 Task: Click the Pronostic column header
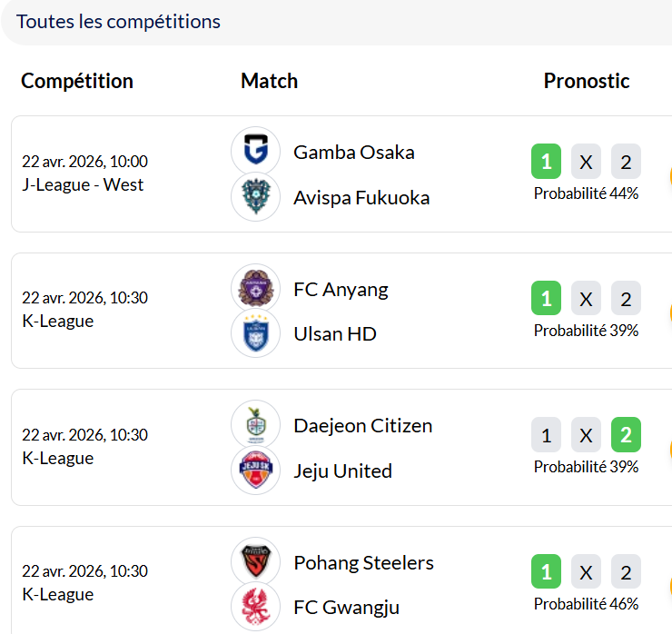pos(587,81)
